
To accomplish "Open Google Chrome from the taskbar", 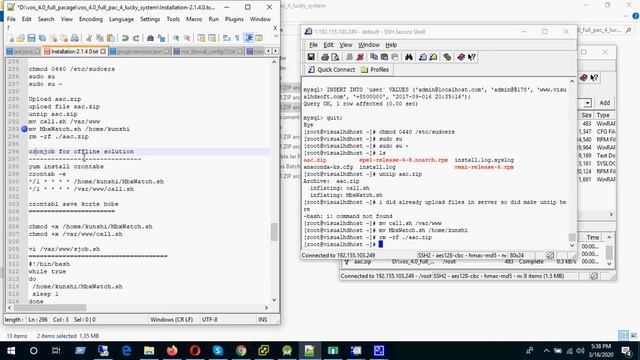I will click(x=241, y=351).
